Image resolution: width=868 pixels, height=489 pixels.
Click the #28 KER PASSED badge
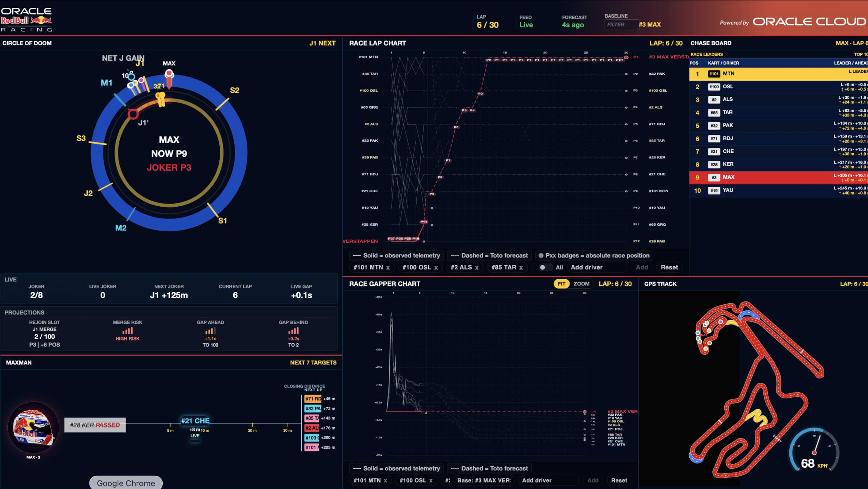[x=95, y=425]
